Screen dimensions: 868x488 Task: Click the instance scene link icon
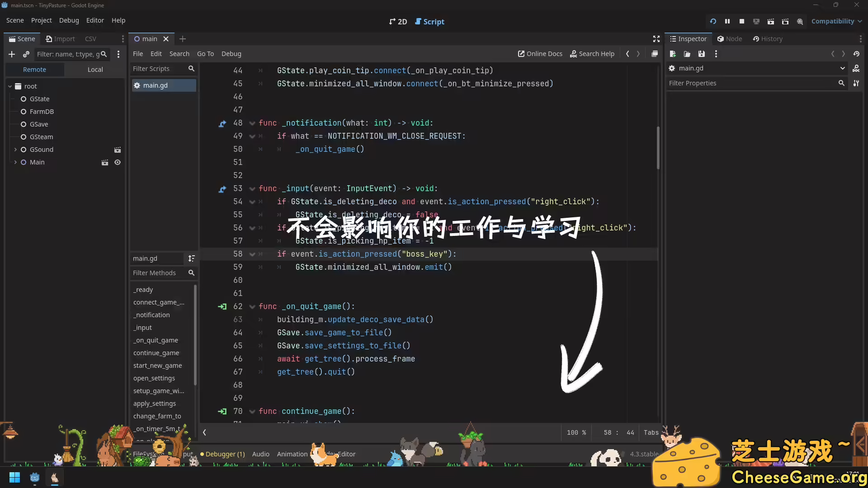[x=26, y=54]
